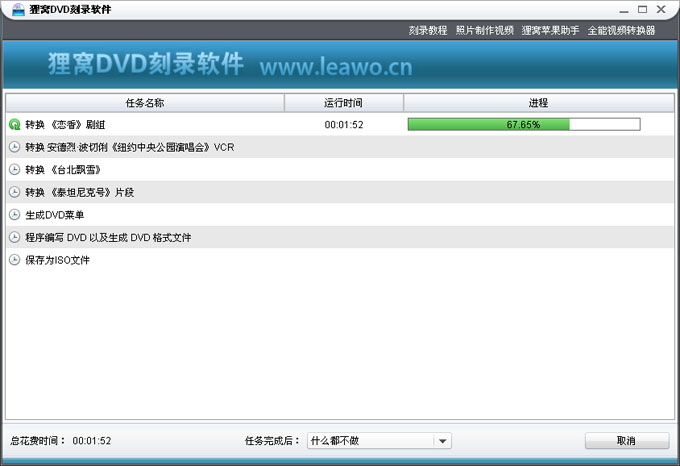Click the pending clock icon beside 《台北飘雪》
Viewport: 680px width, 466px height.
click(x=14, y=170)
